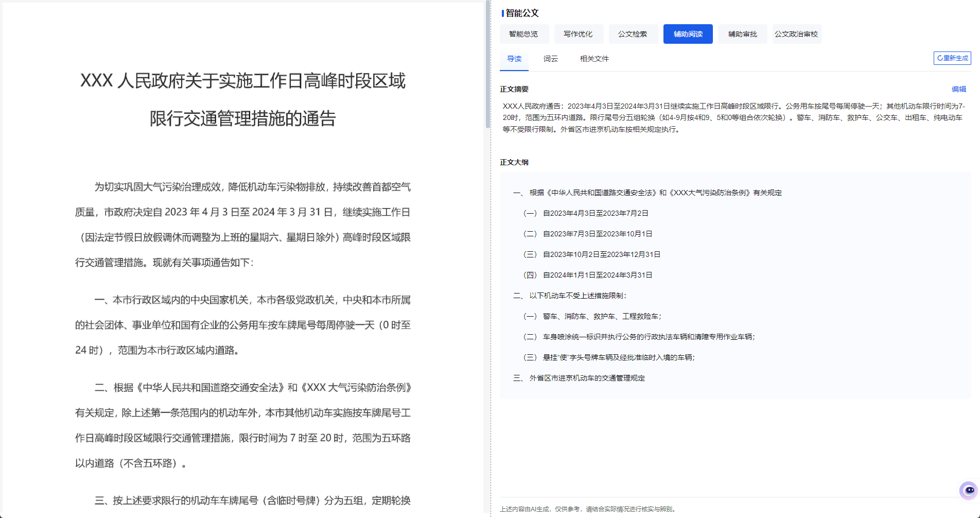Select outline item 自2023年4月3日至2023年7月2日
This screenshot has height=518, width=980.
586,213
